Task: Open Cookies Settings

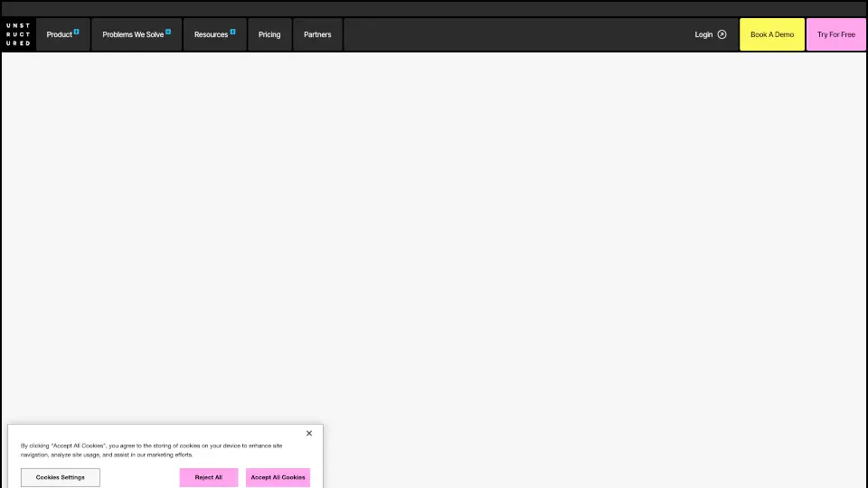Action: (x=61, y=477)
